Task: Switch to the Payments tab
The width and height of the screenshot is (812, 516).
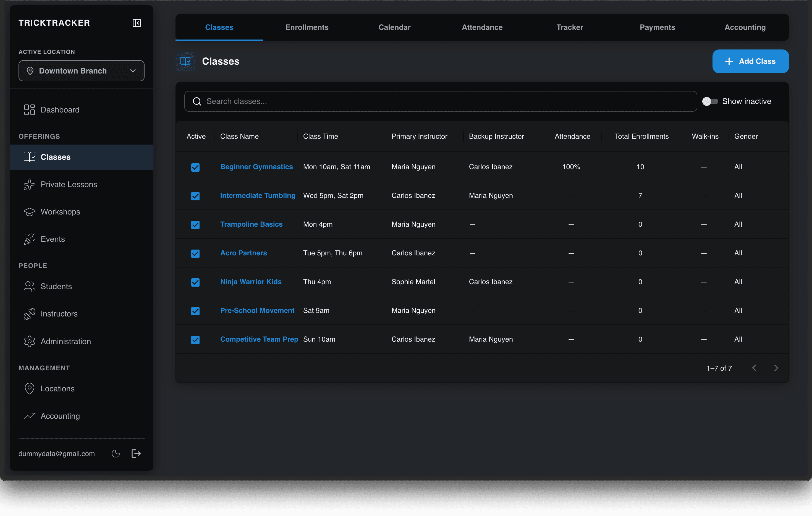Action: click(x=658, y=27)
